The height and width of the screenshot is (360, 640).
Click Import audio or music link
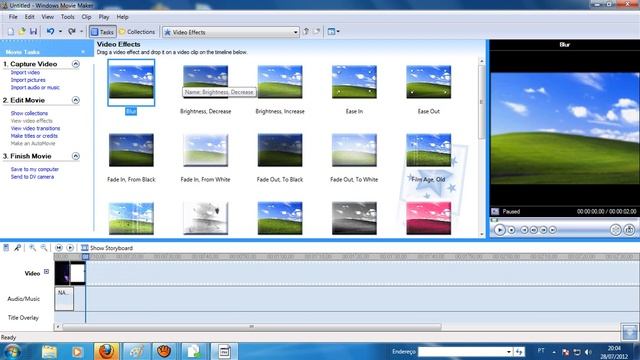click(35, 87)
